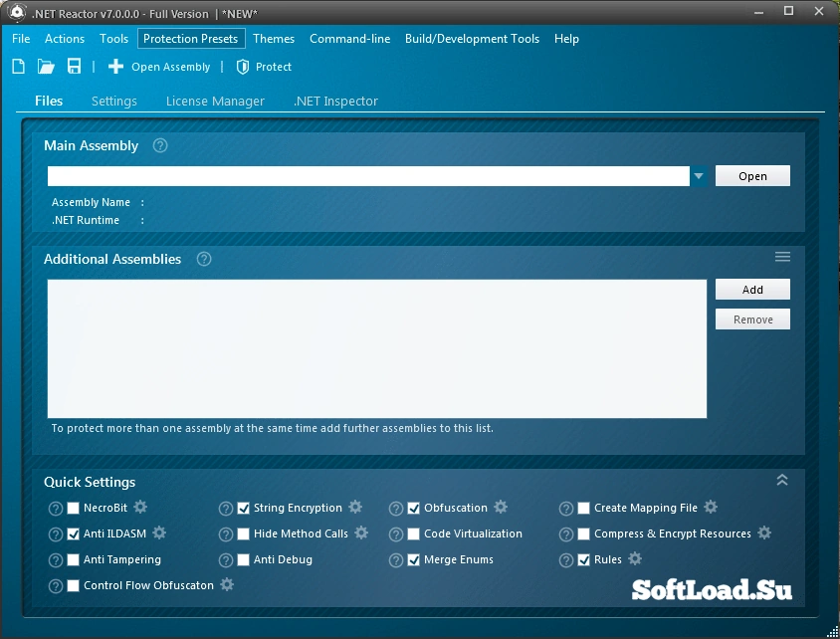Open the Protection Presets menu
840x639 pixels.
(191, 39)
